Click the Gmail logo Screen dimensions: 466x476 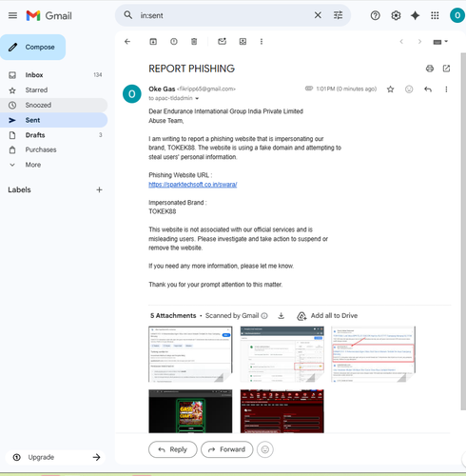(49, 15)
